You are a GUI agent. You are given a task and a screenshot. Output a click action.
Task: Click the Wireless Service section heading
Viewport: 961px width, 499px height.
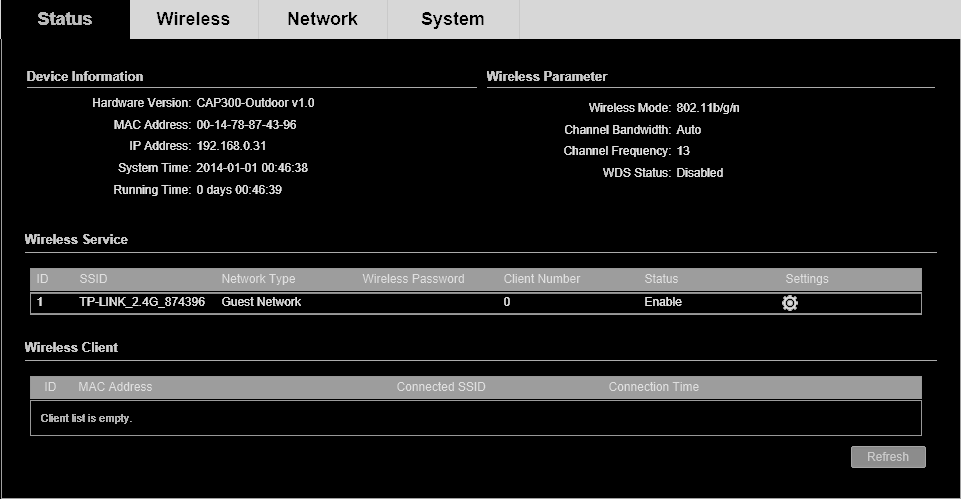click(x=76, y=240)
